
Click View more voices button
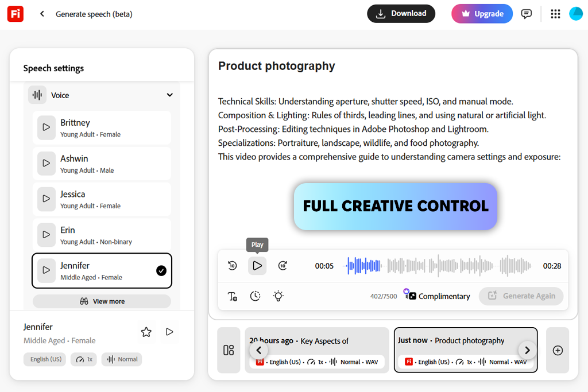102,301
